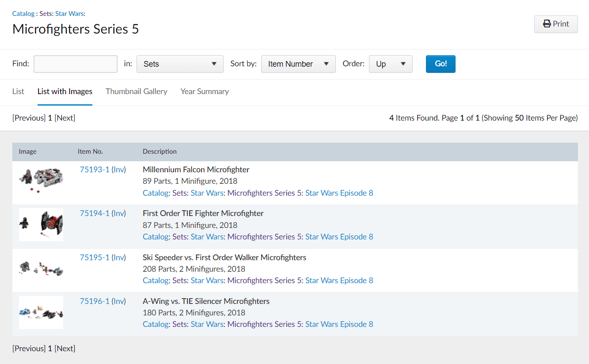
Task: Focus the Find text field
Action: coord(76,64)
